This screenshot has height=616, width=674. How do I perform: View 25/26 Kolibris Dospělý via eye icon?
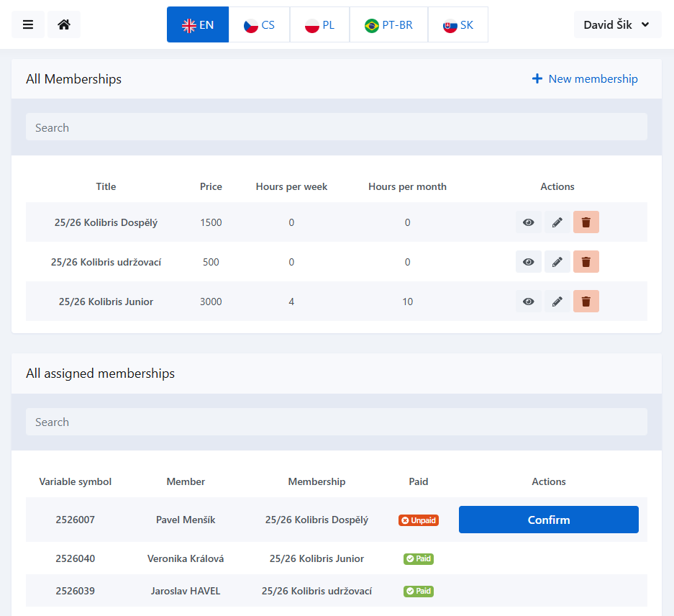click(x=528, y=222)
